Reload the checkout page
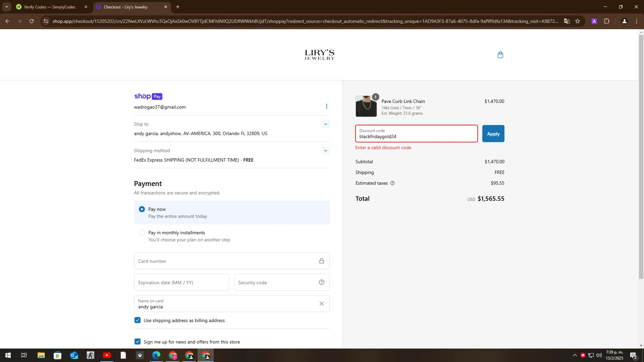Viewport: 644px width, 362px height. (x=31, y=21)
